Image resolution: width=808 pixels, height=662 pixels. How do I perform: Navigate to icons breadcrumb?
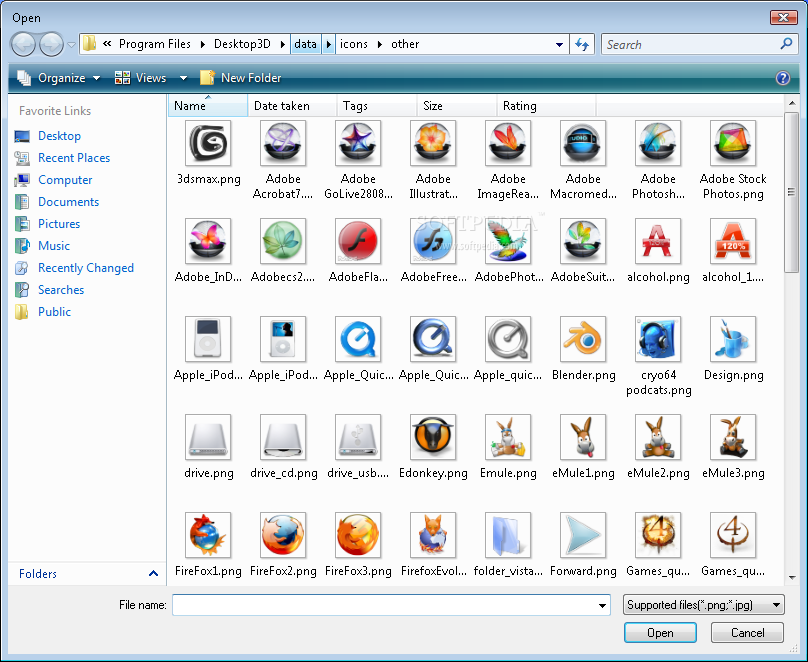(354, 44)
